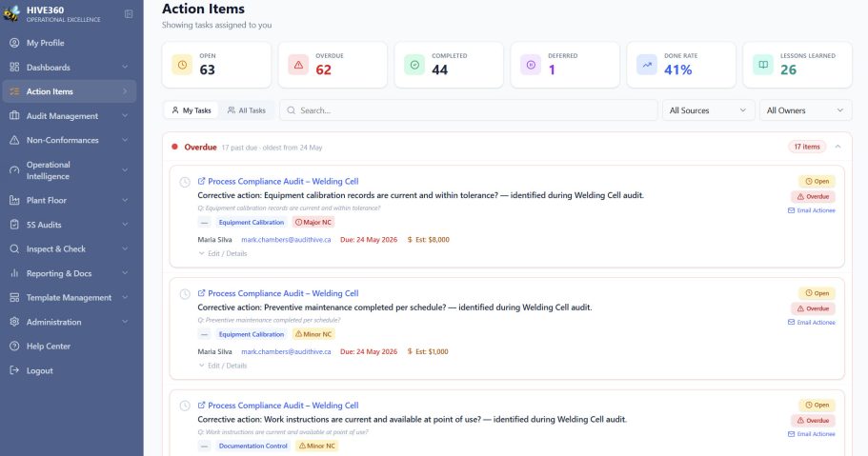Click the Dashboards grid icon
The height and width of the screenshot is (456, 868).
click(14, 67)
